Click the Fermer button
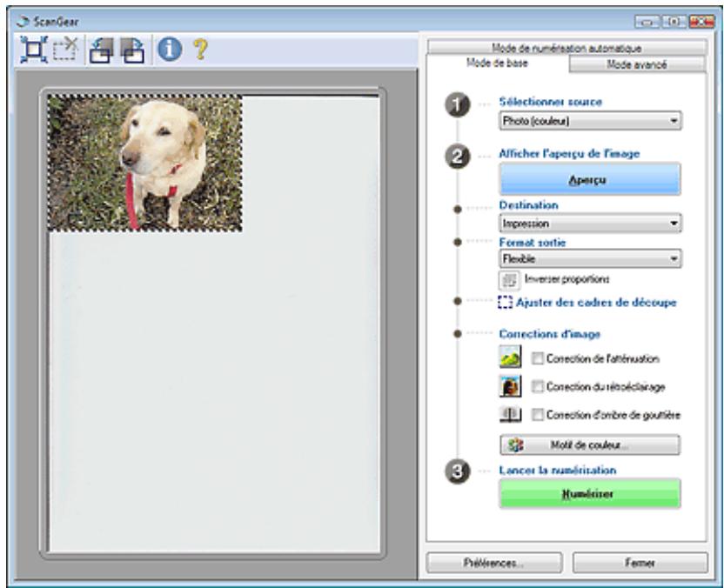 640,563
